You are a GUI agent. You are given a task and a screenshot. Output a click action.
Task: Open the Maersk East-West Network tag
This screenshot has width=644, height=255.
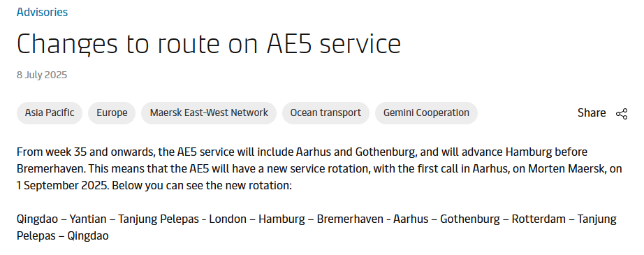pos(209,113)
